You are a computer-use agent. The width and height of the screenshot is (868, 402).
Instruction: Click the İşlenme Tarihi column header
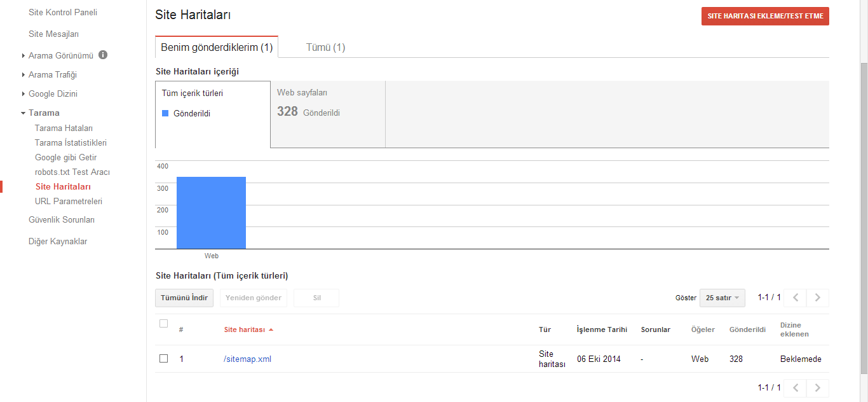tap(602, 329)
